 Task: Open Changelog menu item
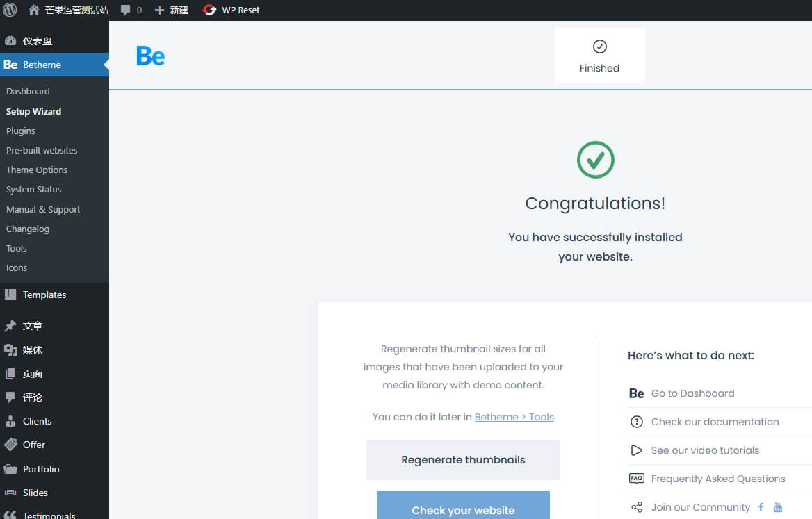point(28,229)
